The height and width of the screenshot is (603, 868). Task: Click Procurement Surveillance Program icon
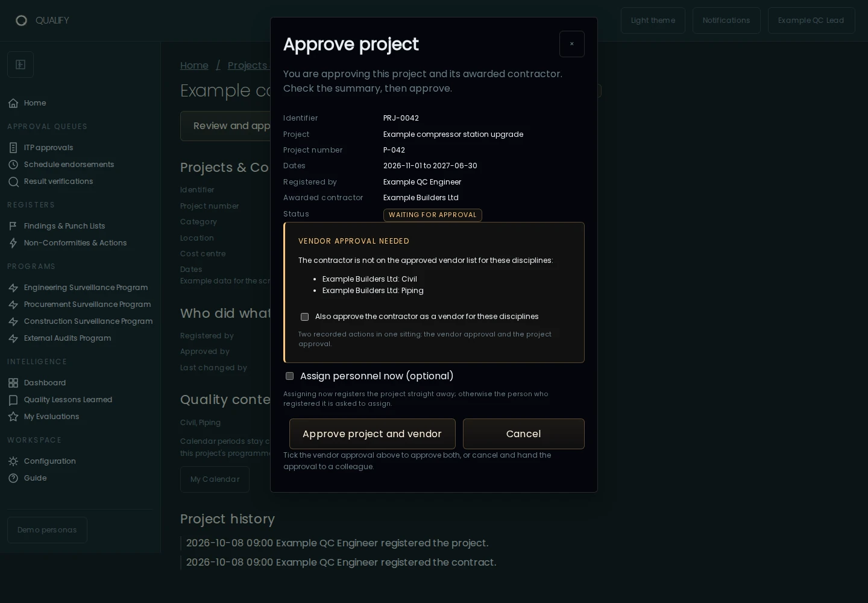[13, 305]
